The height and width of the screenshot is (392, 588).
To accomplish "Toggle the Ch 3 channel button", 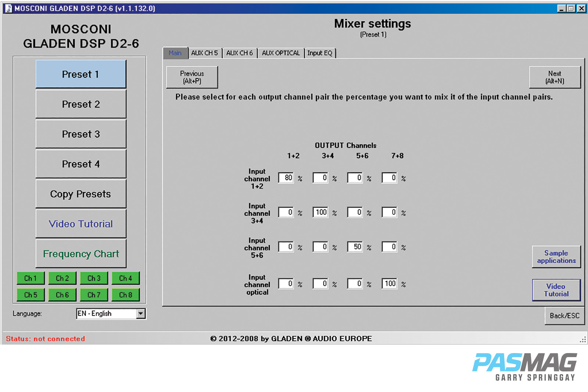I will pos(94,278).
